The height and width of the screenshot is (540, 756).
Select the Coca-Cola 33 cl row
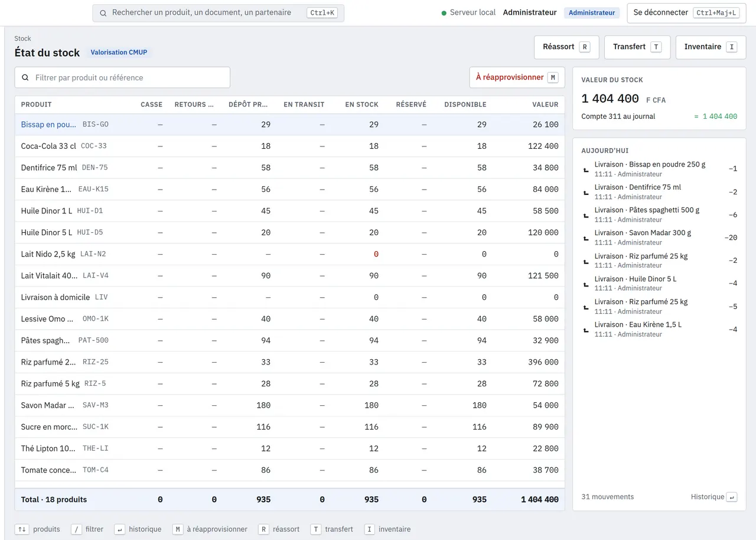(289, 146)
